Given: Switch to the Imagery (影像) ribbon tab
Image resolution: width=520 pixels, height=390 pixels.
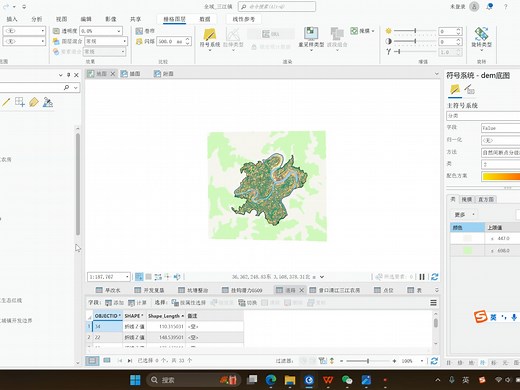Looking at the screenshot, I should (x=111, y=19).
